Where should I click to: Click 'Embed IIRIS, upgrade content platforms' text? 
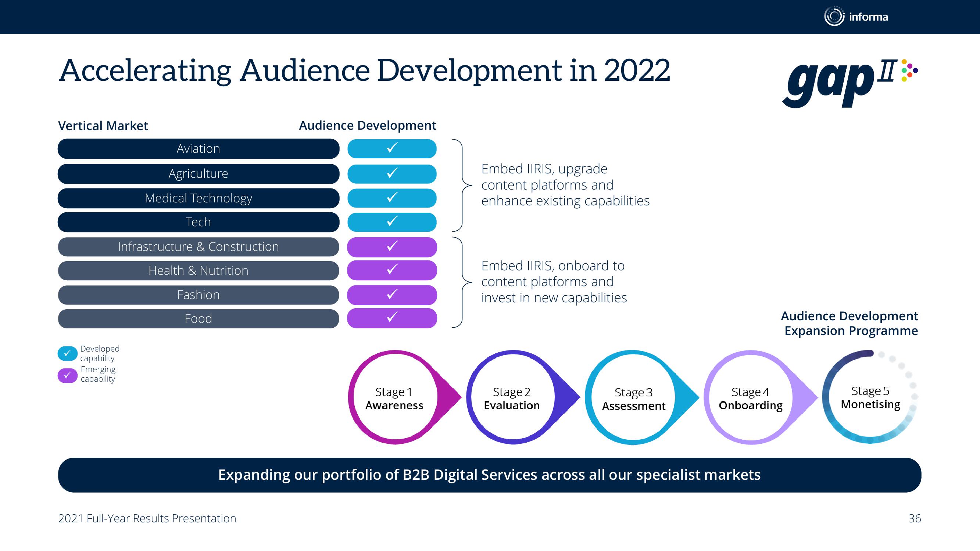coord(565,185)
